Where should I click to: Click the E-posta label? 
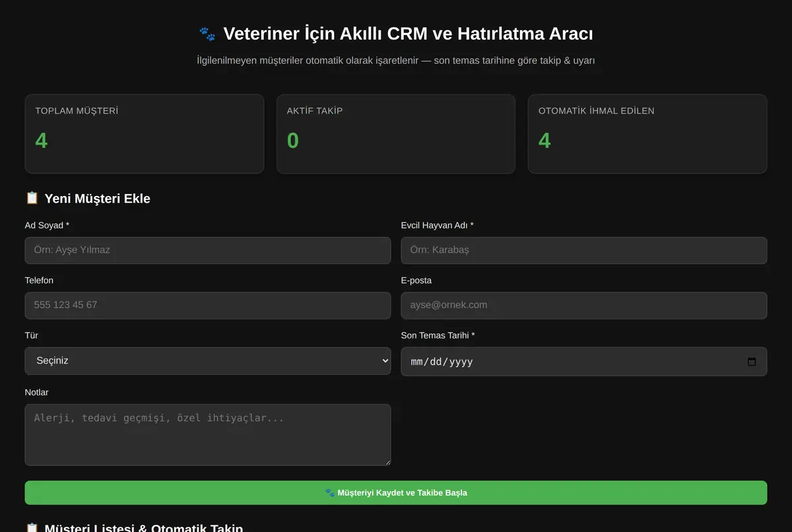tap(416, 281)
